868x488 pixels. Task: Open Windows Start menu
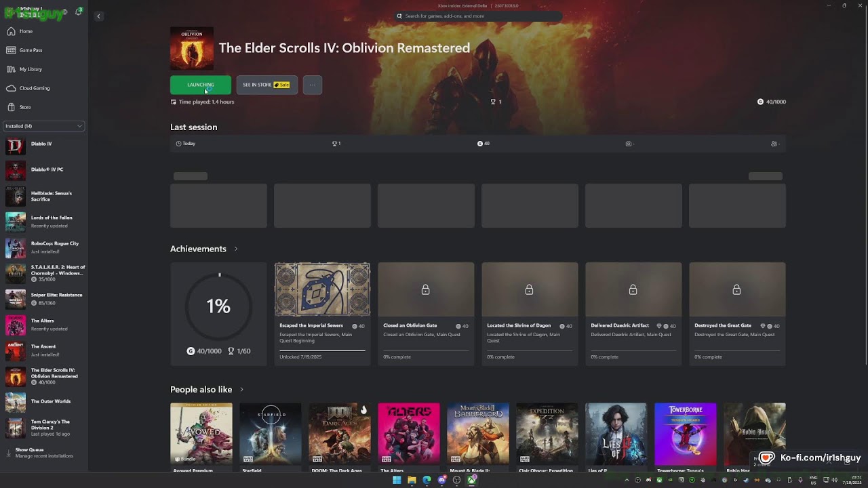[x=397, y=480]
